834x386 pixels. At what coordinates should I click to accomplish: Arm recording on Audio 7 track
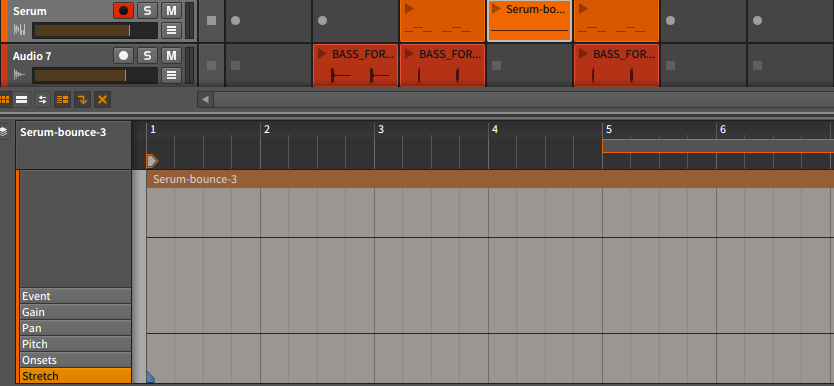pos(123,55)
